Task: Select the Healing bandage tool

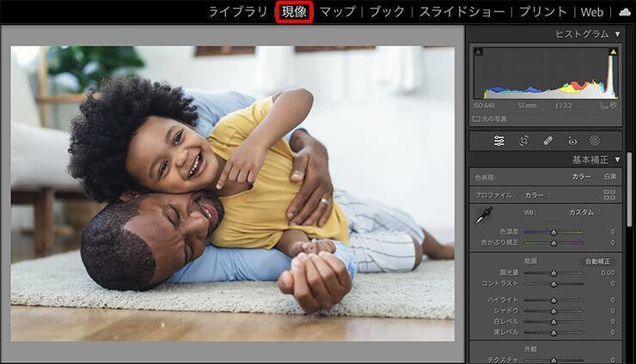Action: pos(548,141)
